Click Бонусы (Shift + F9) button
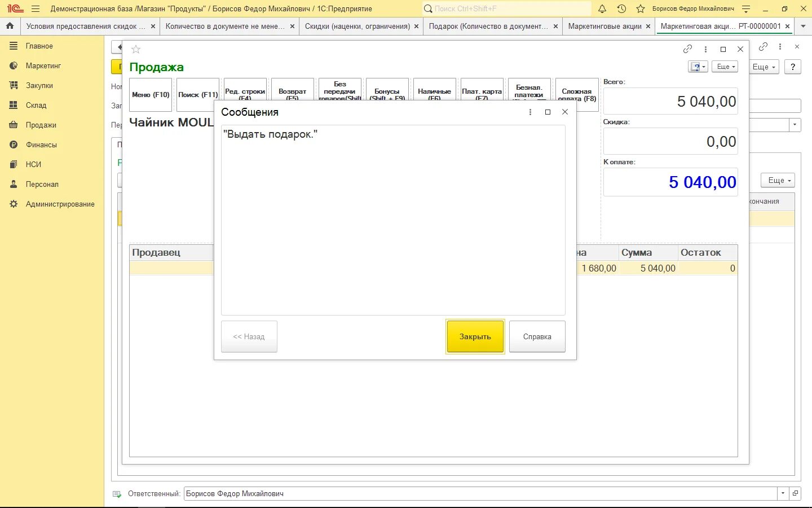Screen dimensions: 812x508 387,90
